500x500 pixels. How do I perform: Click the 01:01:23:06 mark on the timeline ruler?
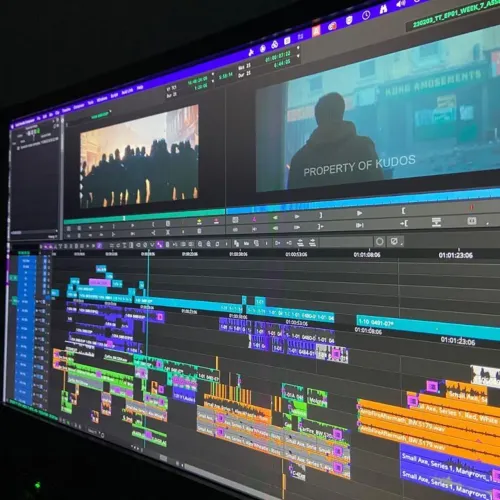point(456,255)
